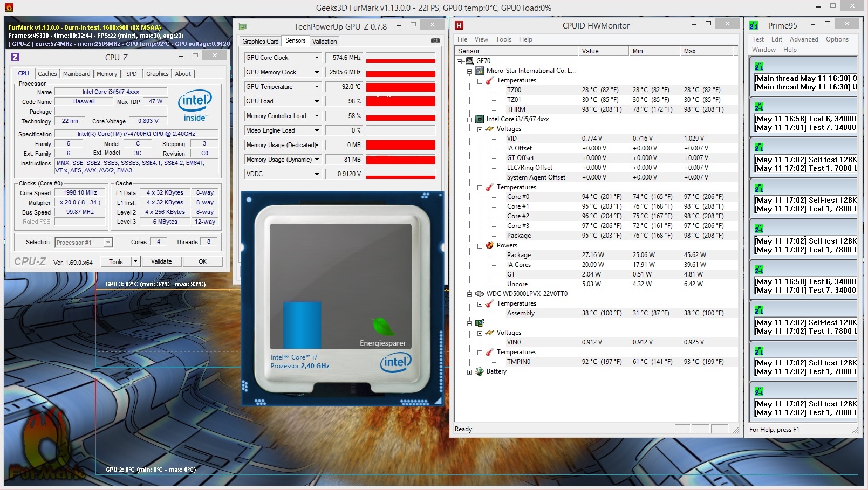The image size is (868, 490).
Task: Click the Intel Core i3/i5/i7 4xxx chip icon
Action: coord(480,119)
